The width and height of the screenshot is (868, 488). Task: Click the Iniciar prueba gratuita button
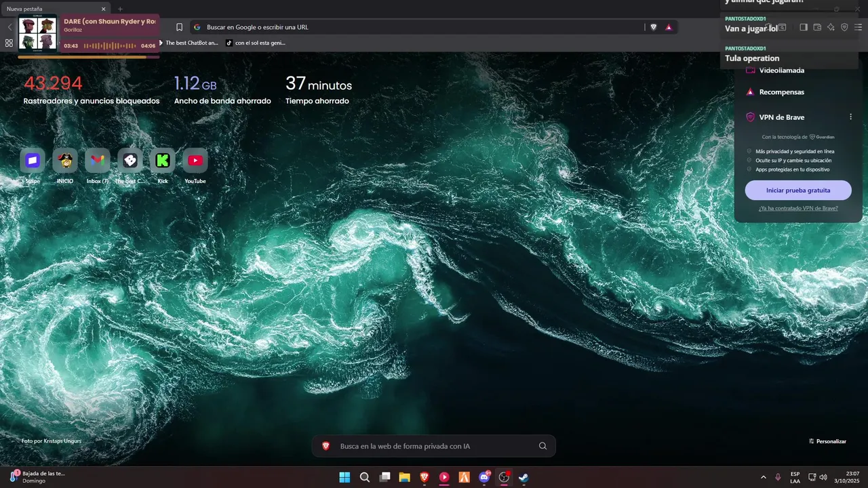[798, 190]
